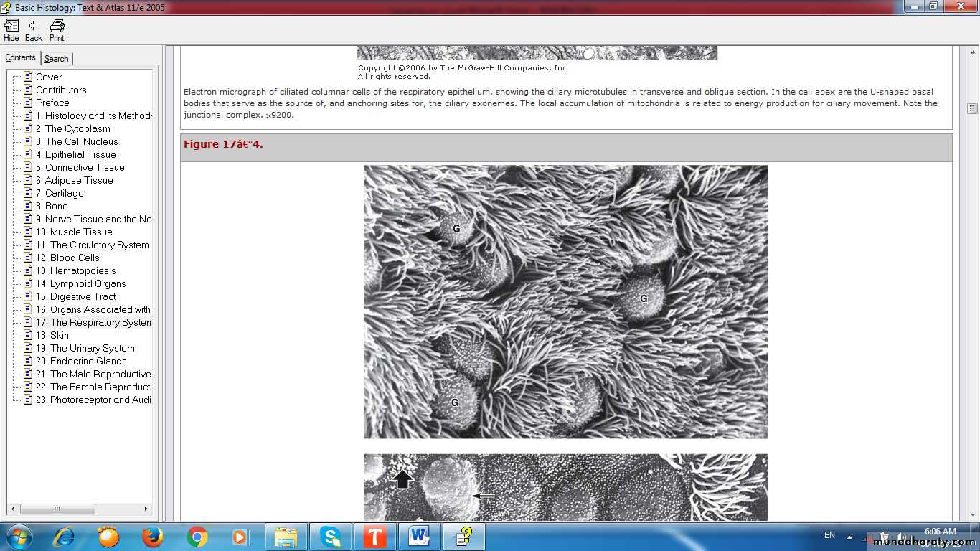
Task: Launch Google Chrome from the taskbar
Action: click(x=197, y=537)
